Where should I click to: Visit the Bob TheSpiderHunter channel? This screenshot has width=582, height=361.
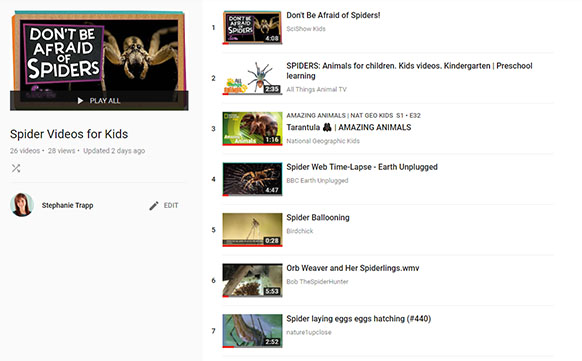pos(317,282)
